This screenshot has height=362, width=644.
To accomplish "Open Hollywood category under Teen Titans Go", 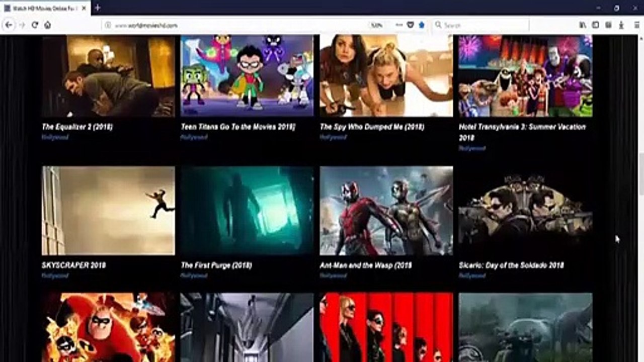I will [194, 137].
